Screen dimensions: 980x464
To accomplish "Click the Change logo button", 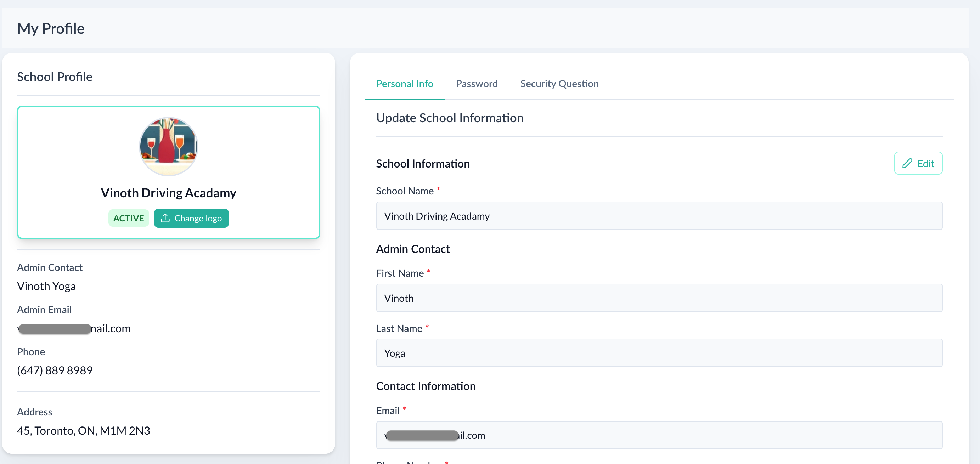I will pyautogui.click(x=191, y=218).
